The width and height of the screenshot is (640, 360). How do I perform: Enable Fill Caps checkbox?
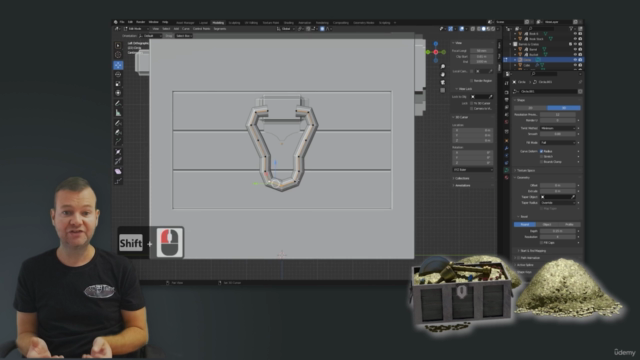(542, 242)
